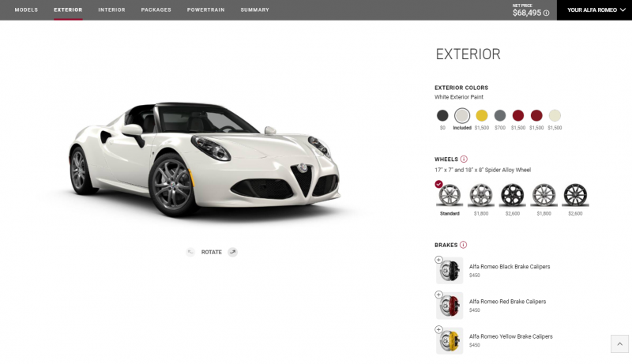
Task: Show net price info icon
Action: click(x=546, y=13)
